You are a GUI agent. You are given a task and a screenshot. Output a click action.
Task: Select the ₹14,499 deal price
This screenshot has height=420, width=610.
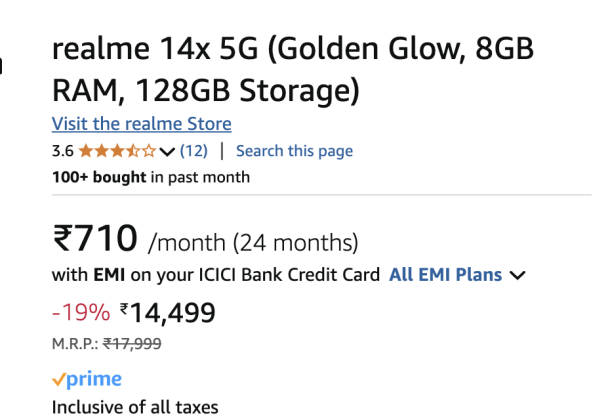(167, 313)
